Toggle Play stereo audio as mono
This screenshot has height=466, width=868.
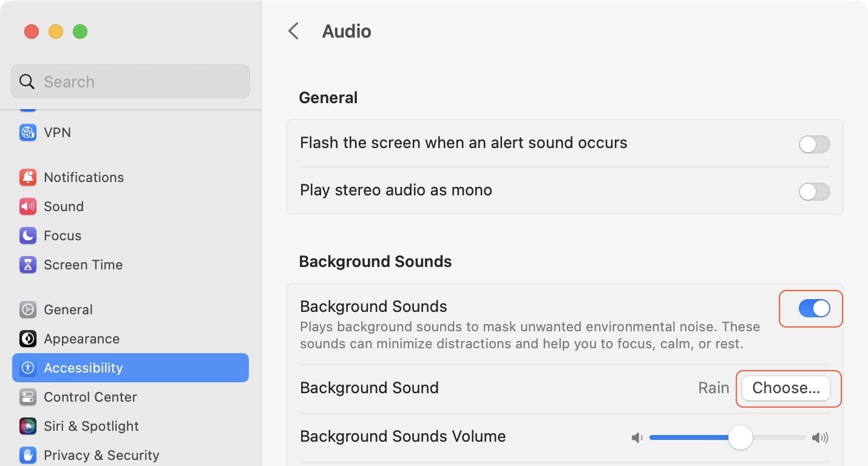[814, 192]
